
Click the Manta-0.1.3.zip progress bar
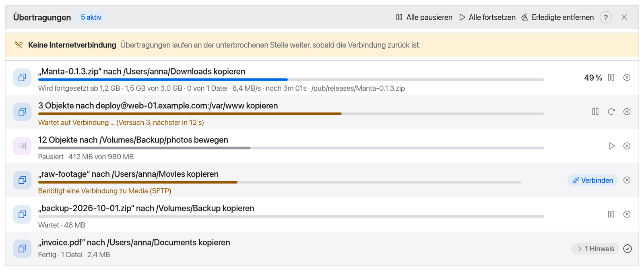pyautogui.click(x=291, y=80)
